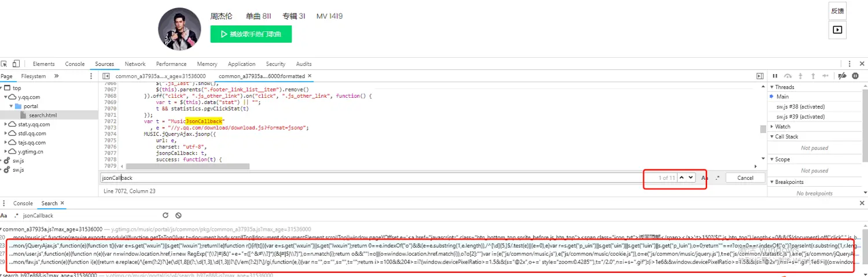Click the Step debugger icon

[x=826, y=76]
